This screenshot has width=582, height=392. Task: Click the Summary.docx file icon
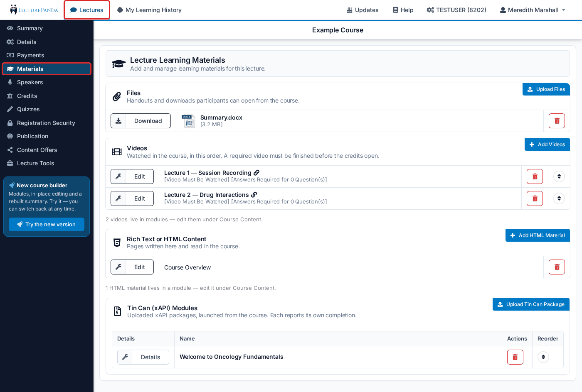tap(188, 121)
